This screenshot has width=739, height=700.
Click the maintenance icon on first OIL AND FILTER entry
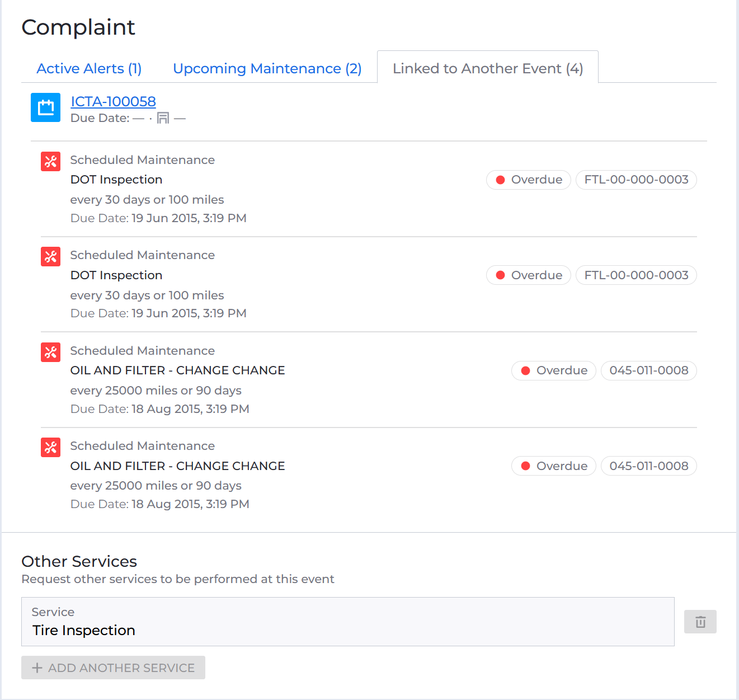(50, 352)
